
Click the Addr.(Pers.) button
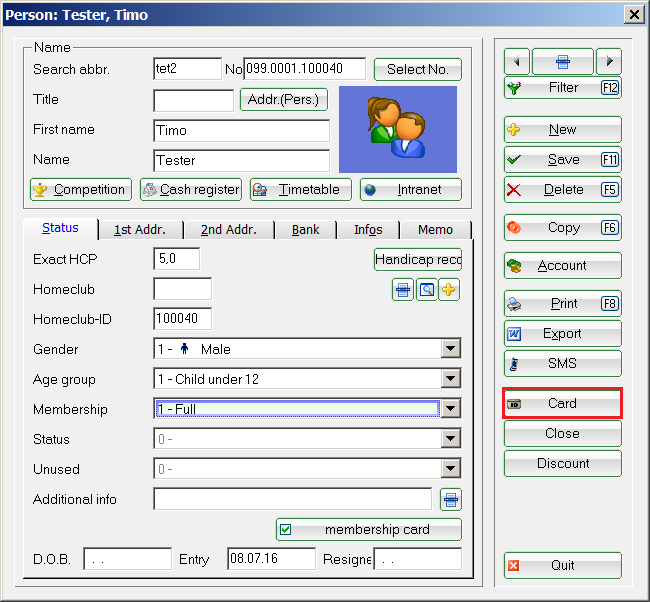click(284, 100)
